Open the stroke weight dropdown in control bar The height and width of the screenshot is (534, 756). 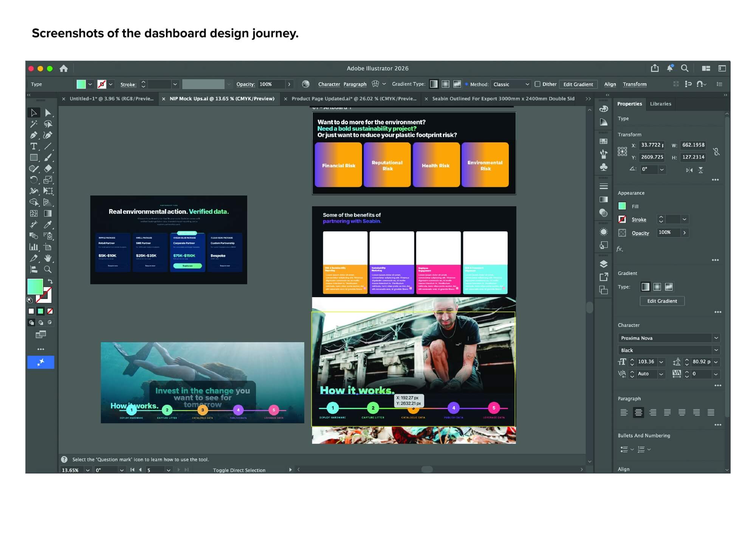click(175, 84)
